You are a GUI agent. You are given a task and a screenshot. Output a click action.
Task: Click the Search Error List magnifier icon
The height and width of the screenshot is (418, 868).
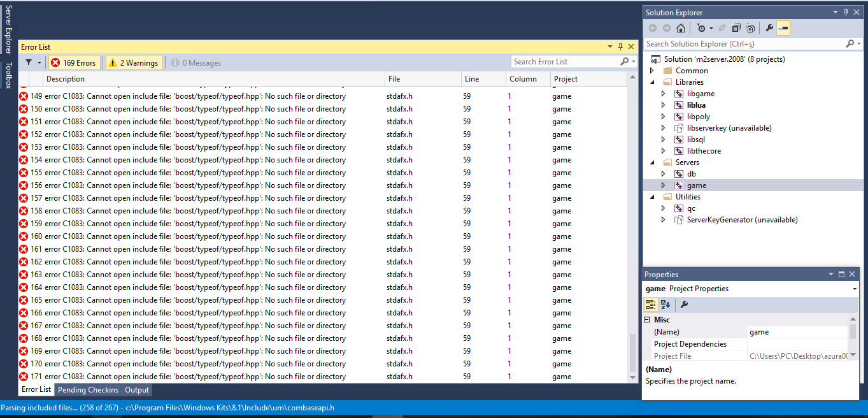pyautogui.click(x=624, y=62)
